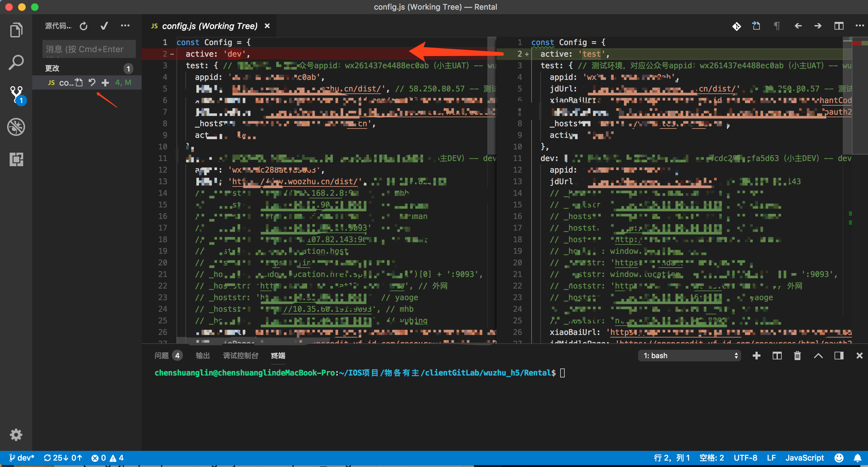The width and height of the screenshot is (868, 467).
Task: Discard config.js changes with the undo icon
Action: click(x=92, y=82)
